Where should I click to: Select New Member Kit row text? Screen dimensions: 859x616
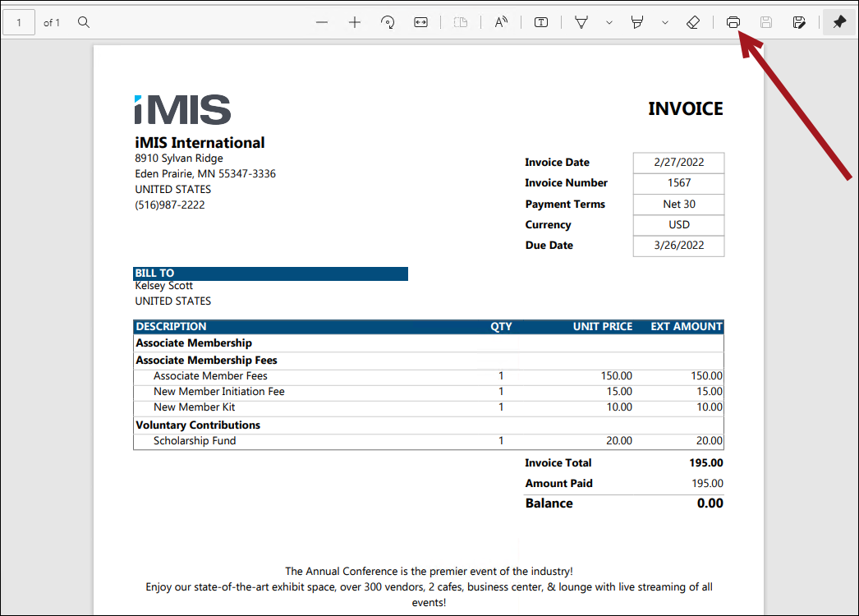pyautogui.click(x=194, y=407)
